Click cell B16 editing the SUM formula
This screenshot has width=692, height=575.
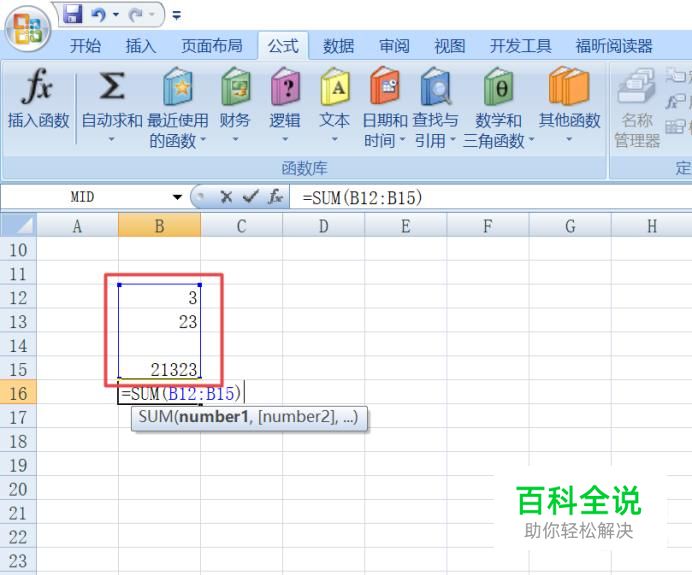pyautogui.click(x=159, y=393)
